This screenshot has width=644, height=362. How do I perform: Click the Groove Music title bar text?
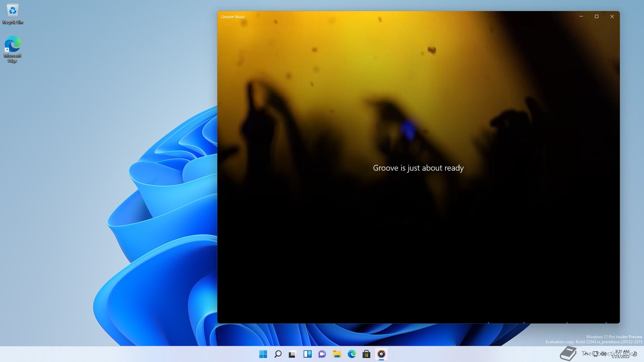(233, 17)
